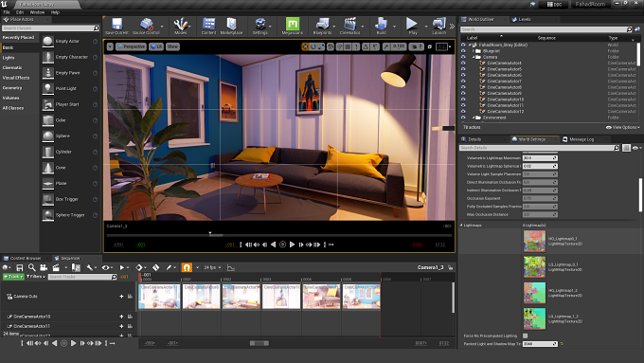
Task: Click Sequencer render movie clapper icon
Action: (56, 267)
